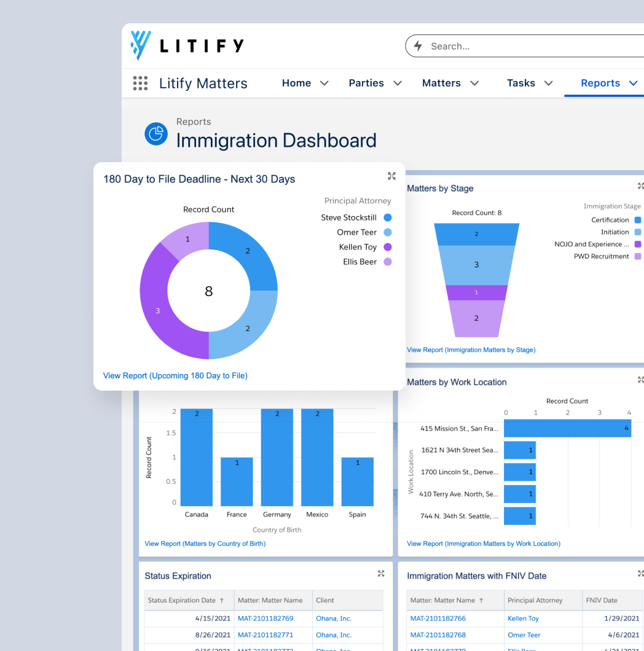
Task: Click NOJO and Experience legend swatch
Action: (x=638, y=244)
